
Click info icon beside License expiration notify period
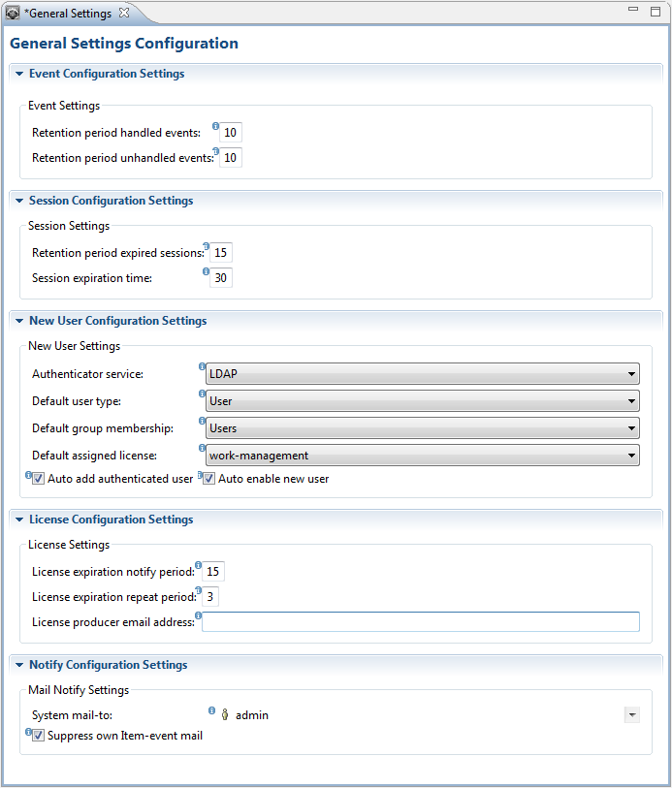(198, 565)
